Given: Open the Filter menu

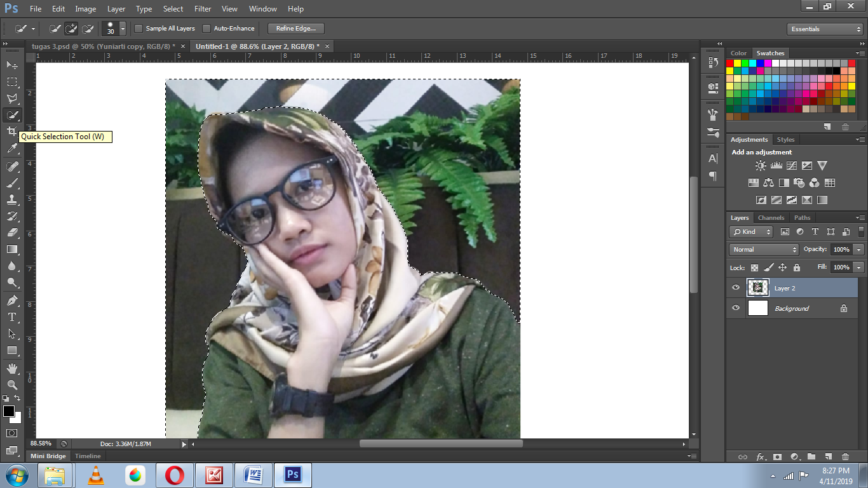Looking at the screenshot, I should tap(202, 8).
